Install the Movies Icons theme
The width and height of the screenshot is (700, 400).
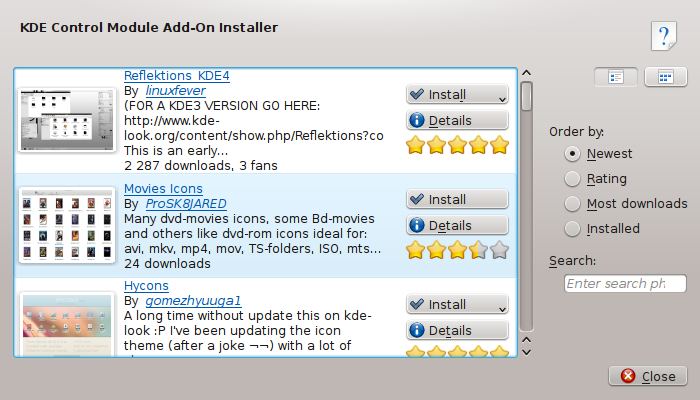tap(457, 200)
